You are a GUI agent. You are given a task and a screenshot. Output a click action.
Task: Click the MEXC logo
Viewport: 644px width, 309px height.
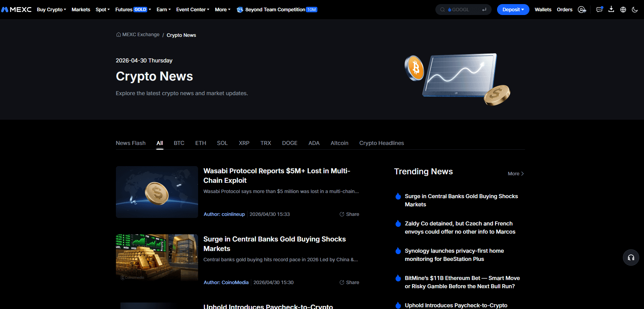16,10
